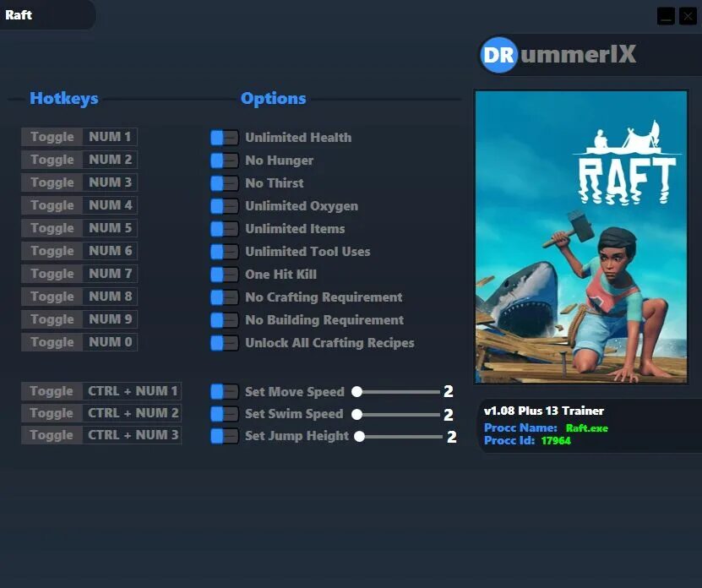Click the DR circle logo icon
The image size is (702, 588).
coord(499,55)
